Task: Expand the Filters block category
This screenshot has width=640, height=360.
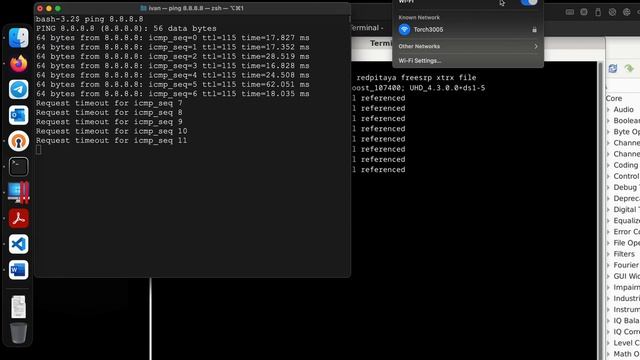Action: 608,254
